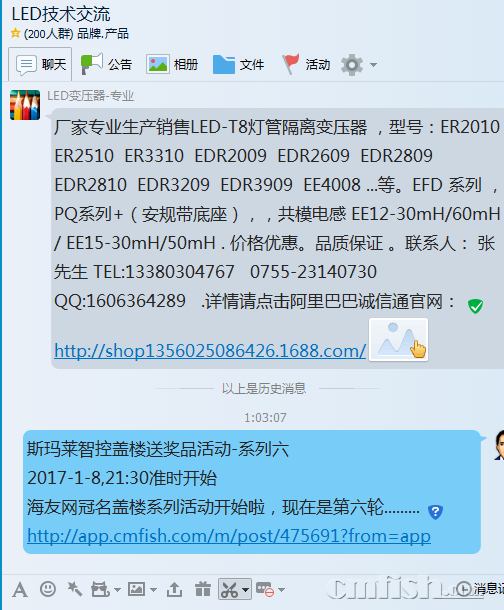This screenshot has width=504, height=610.
Task: Click the image thumbnail in the message
Action: (x=399, y=340)
